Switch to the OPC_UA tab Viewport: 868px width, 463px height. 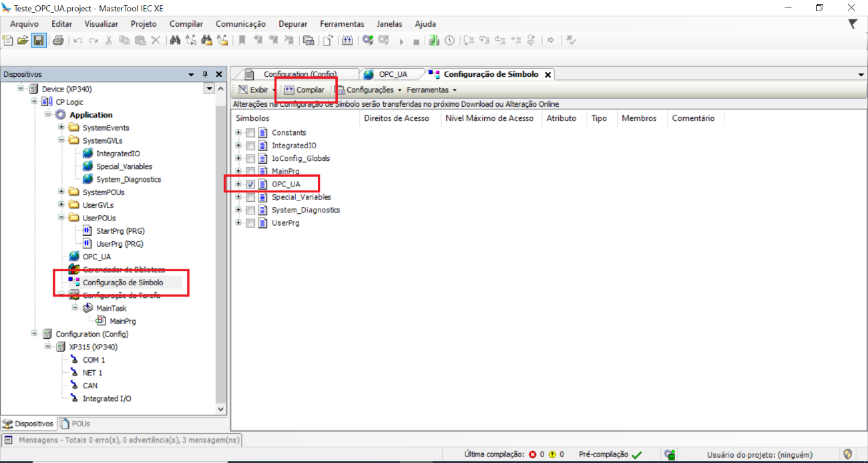pos(393,74)
